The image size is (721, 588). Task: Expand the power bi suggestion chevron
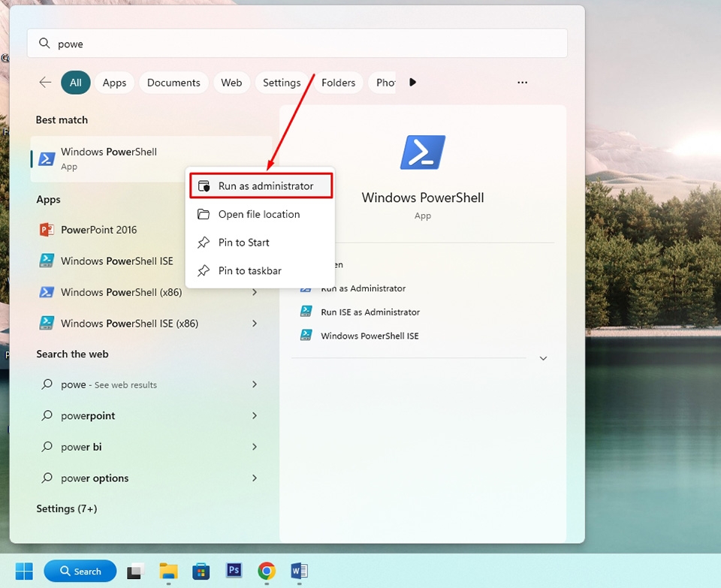point(255,447)
